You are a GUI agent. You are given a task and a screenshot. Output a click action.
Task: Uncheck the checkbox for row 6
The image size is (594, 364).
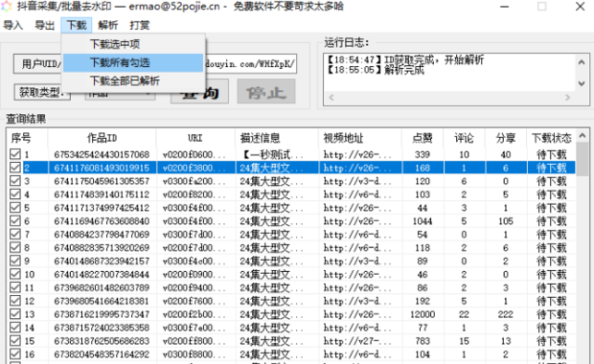[x=15, y=220]
